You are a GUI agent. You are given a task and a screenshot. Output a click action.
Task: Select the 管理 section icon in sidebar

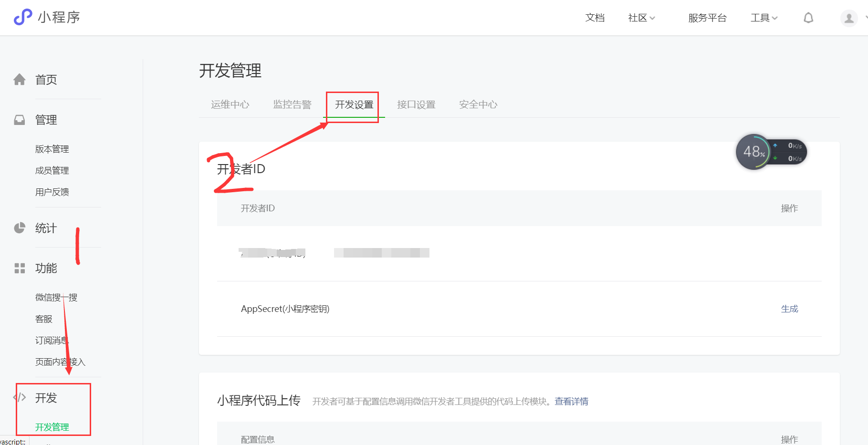tap(20, 120)
